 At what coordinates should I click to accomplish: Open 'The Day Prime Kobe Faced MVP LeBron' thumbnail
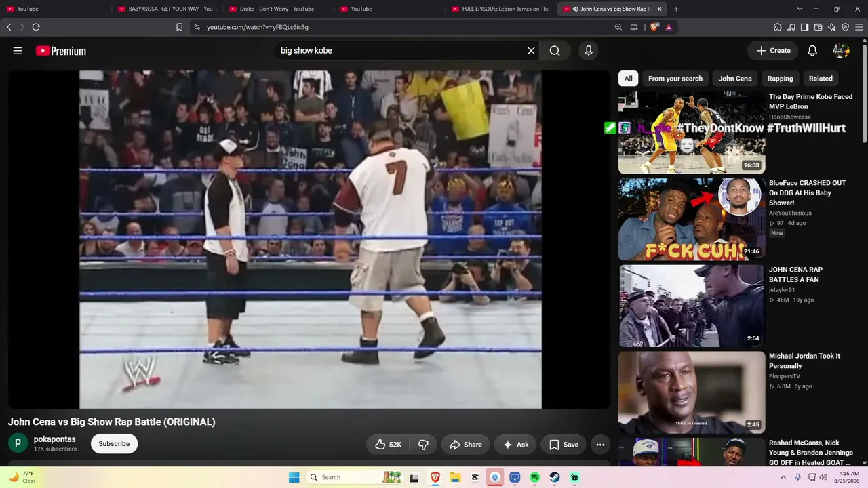coord(692,133)
